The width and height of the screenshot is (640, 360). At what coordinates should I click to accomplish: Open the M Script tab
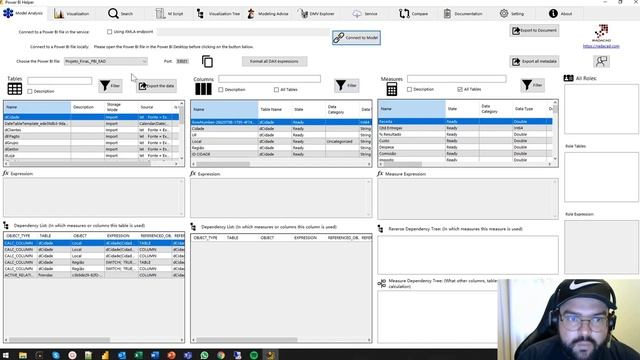click(169, 13)
